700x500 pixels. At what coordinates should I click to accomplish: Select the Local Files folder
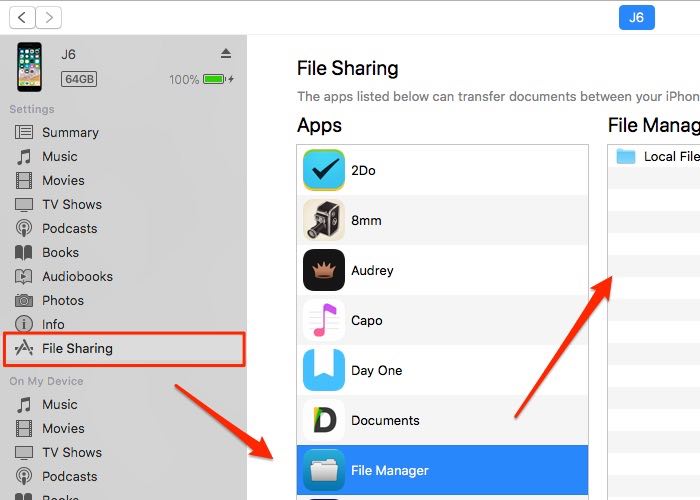tap(658, 157)
